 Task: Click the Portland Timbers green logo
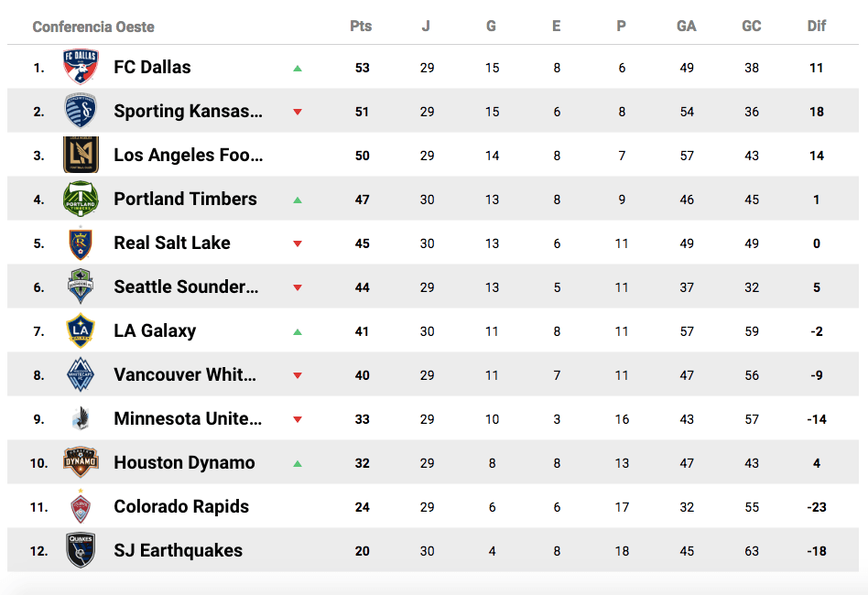point(81,199)
